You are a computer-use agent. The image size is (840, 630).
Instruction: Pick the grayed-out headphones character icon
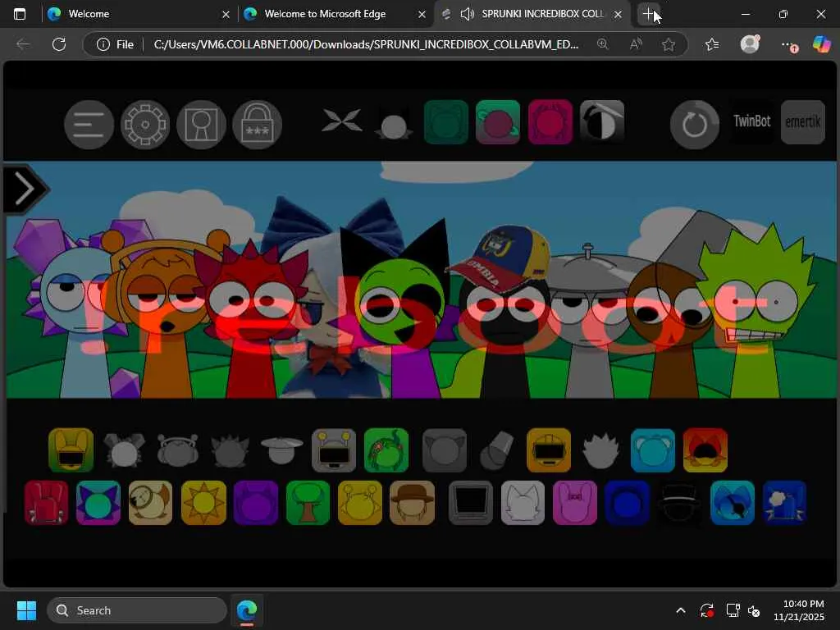(177, 450)
